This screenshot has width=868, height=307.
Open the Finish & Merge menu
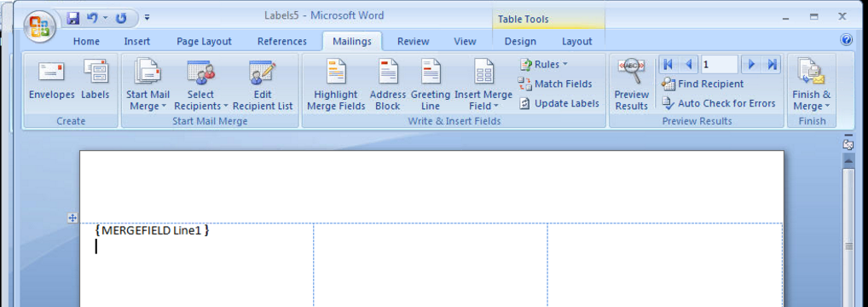click(x=811, y=84)
